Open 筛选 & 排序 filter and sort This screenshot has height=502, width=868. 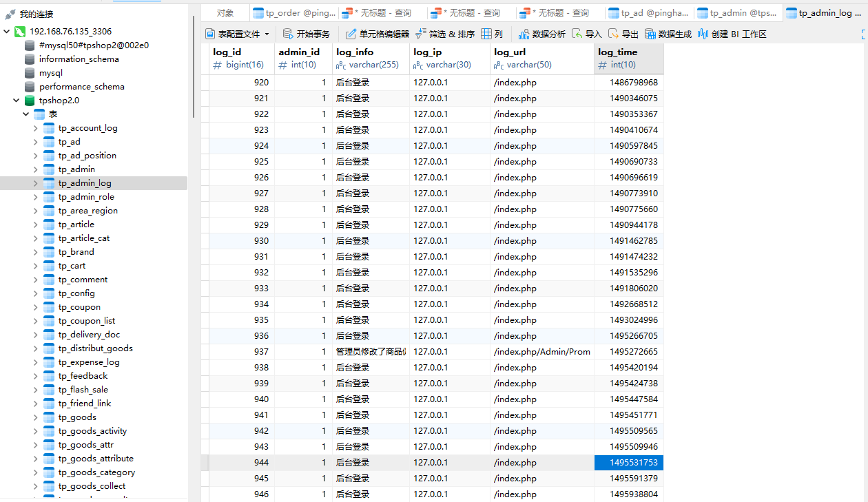pyautogui.click(x=445, y=34)
